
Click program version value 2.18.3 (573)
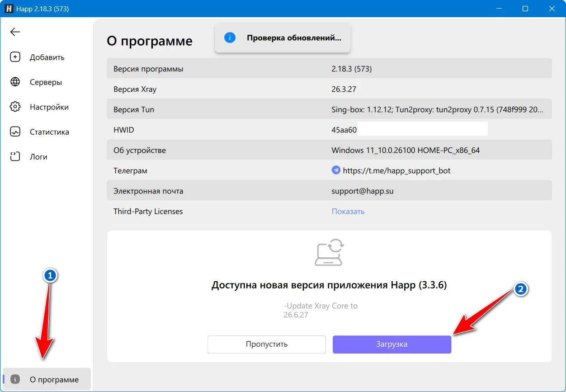pyautogui.click(x=351, y=69)
